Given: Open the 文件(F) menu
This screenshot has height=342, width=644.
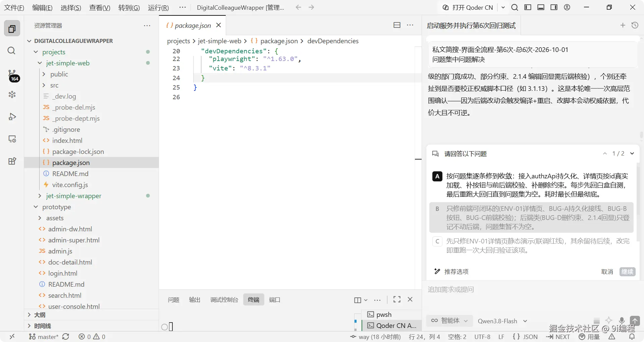Looking at the screenshot, I should tap(14, 7).
